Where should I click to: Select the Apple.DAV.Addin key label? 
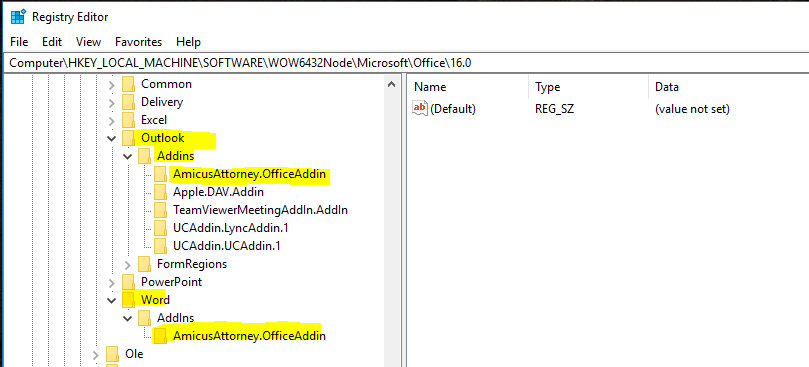point(218,193)
